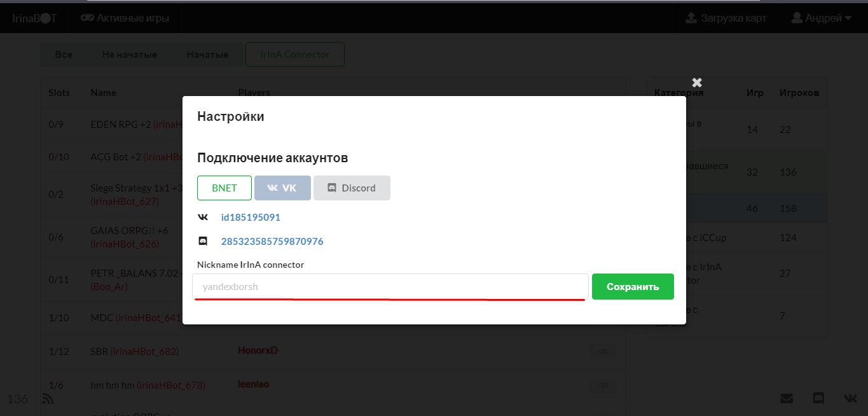Select the Не начатые filter tab
The width and height of the screenshot is (868, 416).
click(x=130, y=55)
